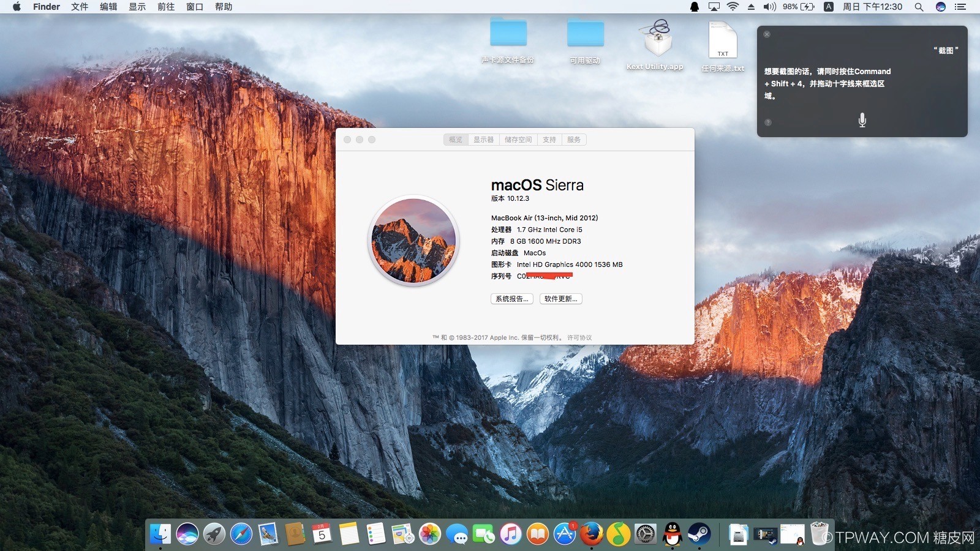Open Spotlight search magnifier

pyautogui.click(x=919, y=7)
